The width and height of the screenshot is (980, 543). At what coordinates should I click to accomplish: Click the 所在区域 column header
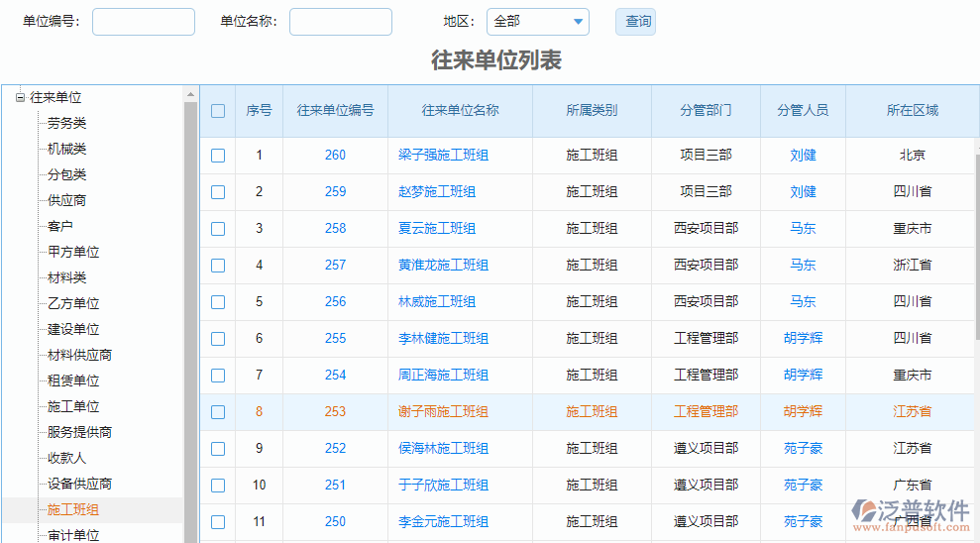912,111
